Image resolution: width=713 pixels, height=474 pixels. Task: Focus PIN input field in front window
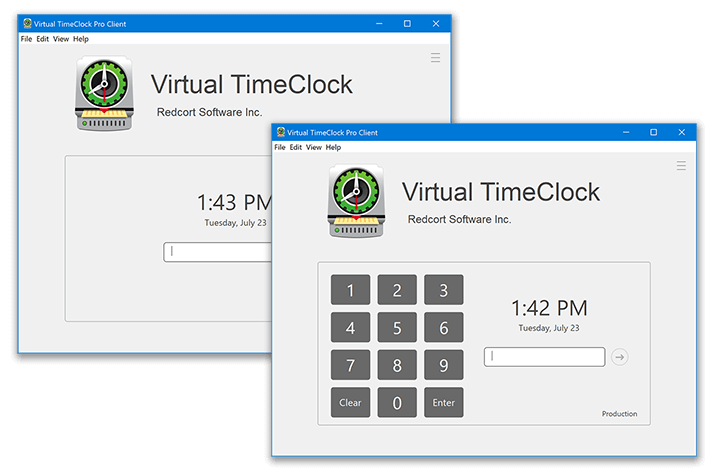point(544,357)
